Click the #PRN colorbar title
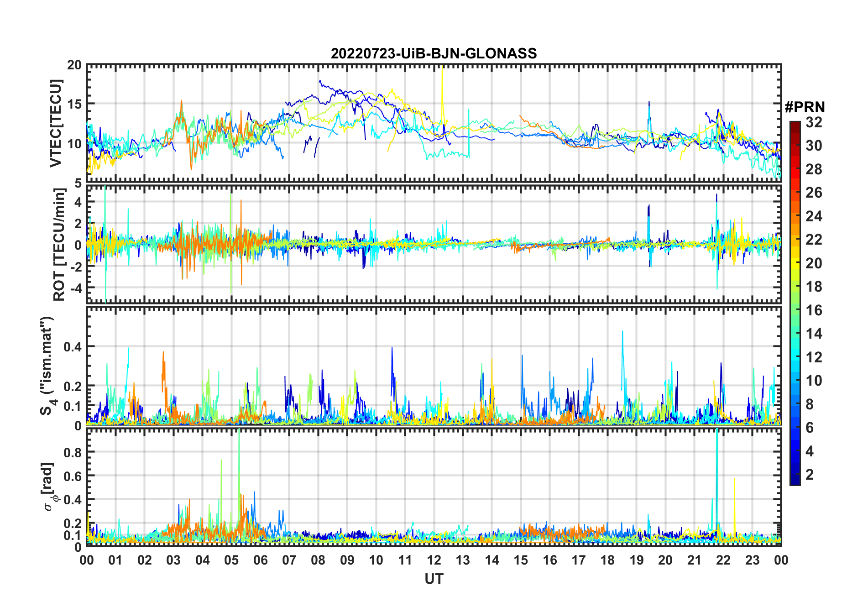The height and width of the screenshot is (607, 868). [805, 107]
